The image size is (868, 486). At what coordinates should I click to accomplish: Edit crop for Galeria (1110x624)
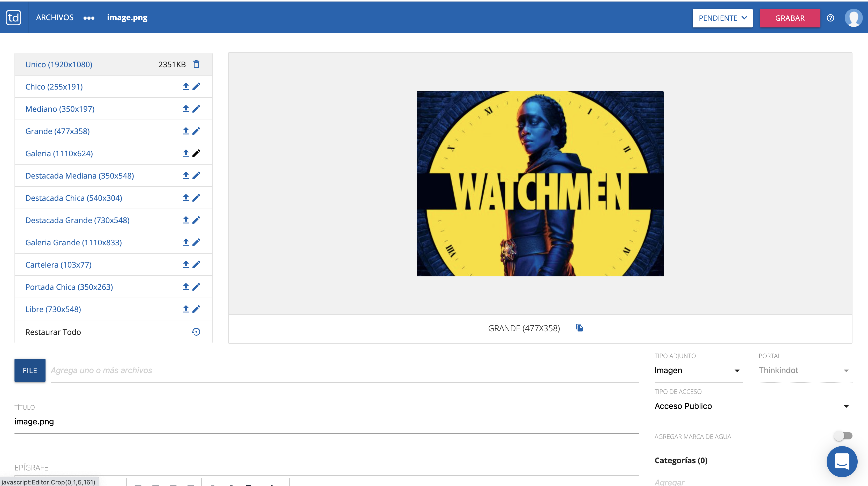pos(196,153)
